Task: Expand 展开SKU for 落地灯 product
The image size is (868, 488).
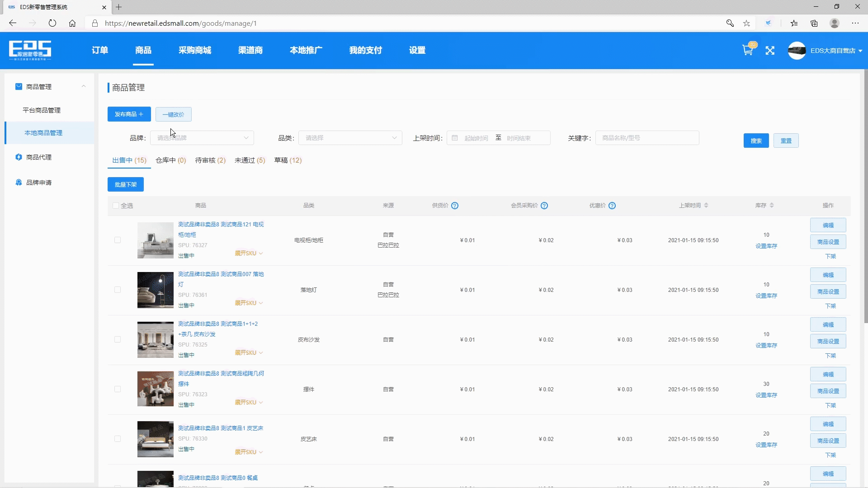Action: [249, 303]
